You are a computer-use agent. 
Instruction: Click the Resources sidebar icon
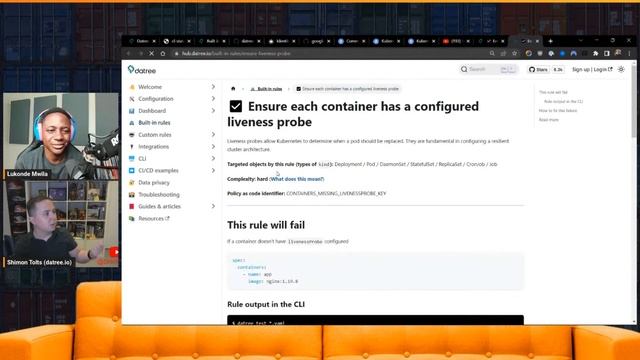click(x=132, y=218)
